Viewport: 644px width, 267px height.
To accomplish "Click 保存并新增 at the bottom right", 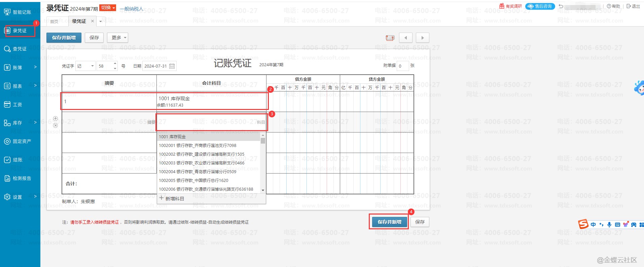I will click(x=389, y=222).
